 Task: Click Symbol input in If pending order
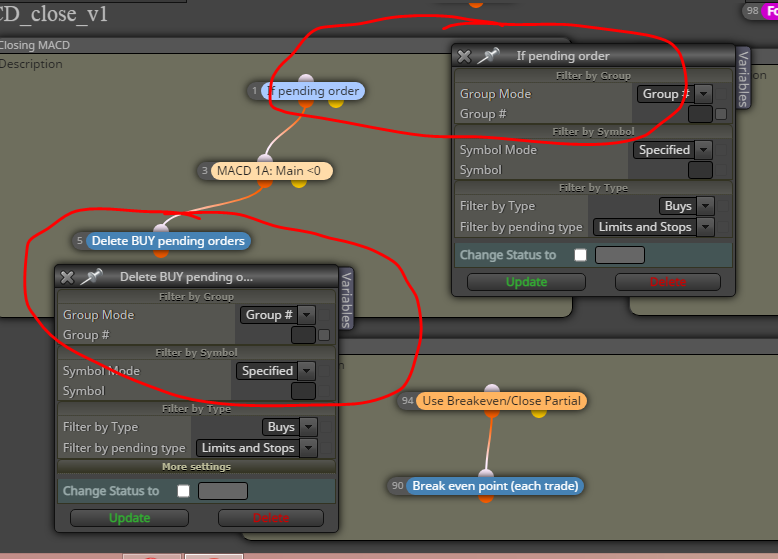click(700, 170)
